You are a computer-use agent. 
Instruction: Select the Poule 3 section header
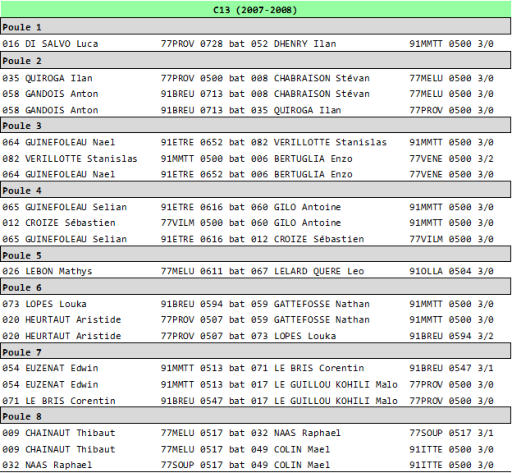256,125
